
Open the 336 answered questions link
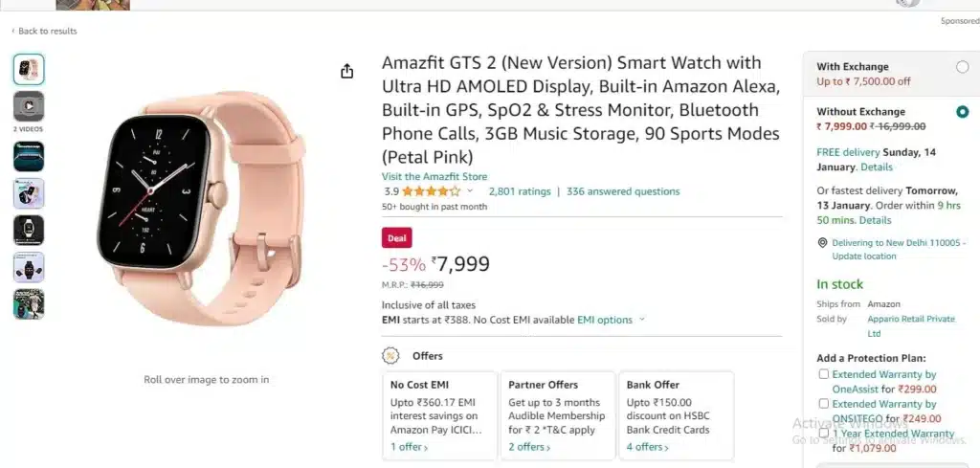pos(623,191)
